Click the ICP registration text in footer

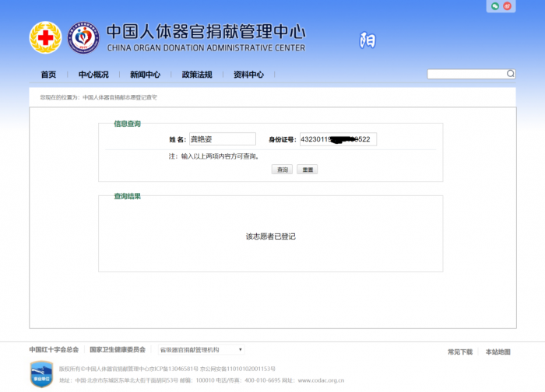point(169,369)
